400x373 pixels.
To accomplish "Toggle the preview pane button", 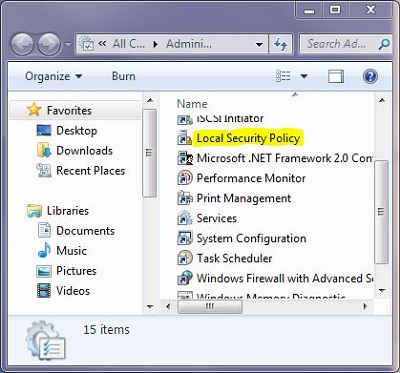I will pos(336,77).
